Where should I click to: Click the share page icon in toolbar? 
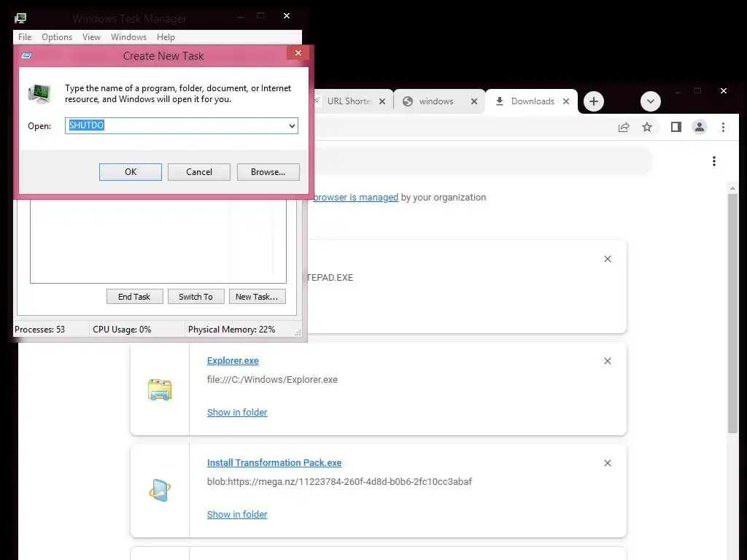(624, 127)
